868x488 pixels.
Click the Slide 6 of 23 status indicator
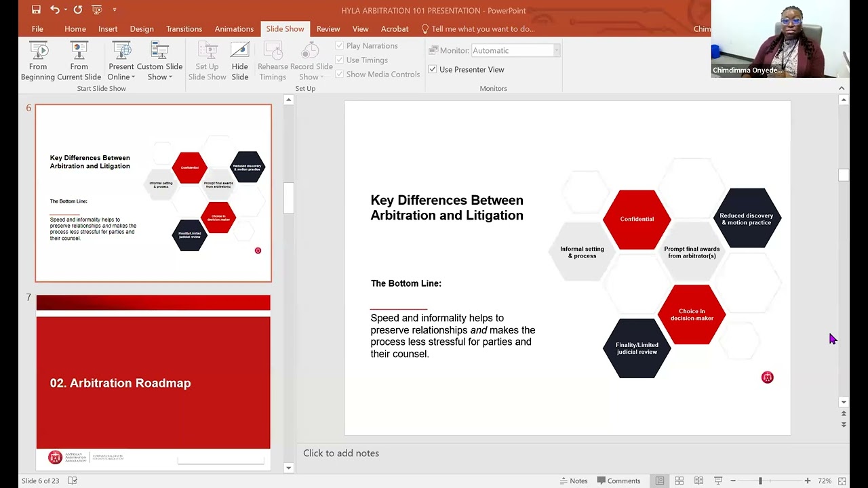[x=40, y=481]
